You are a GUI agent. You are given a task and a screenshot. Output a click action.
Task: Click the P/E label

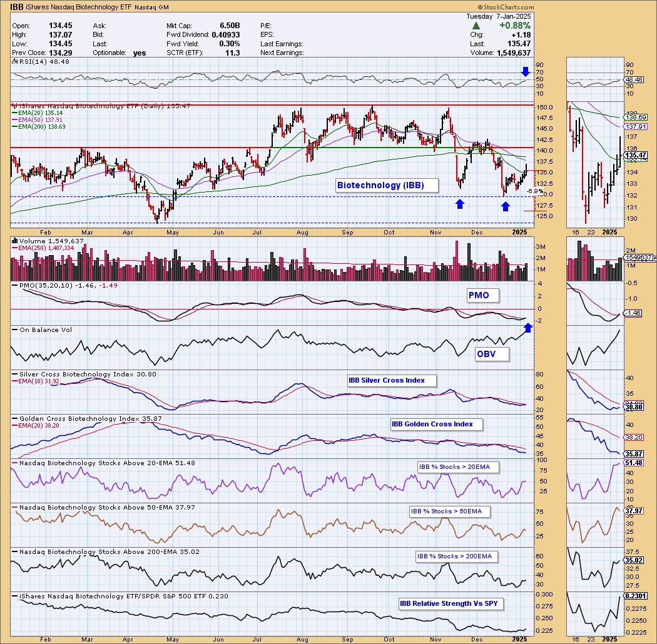[x=266, y=26]
